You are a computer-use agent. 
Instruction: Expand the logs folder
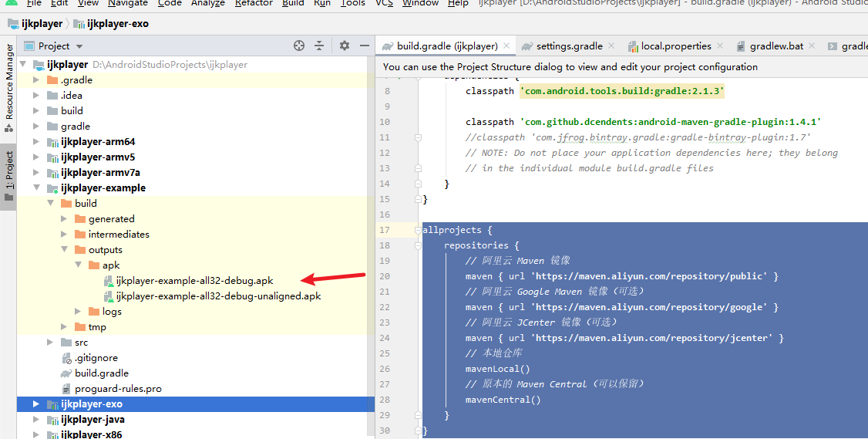(x=78, y=312)
